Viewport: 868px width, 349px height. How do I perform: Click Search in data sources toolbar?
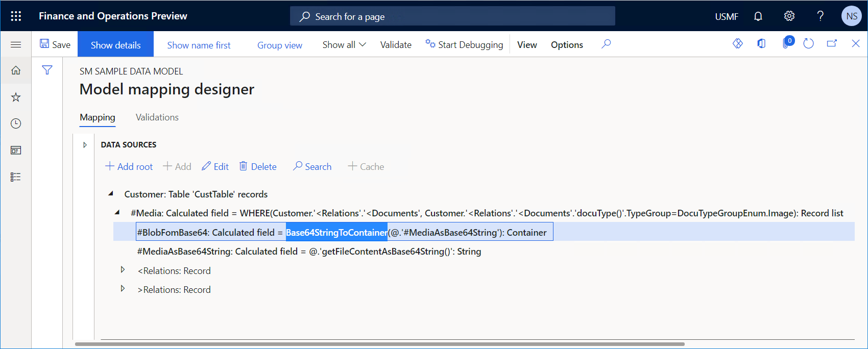coord(312,166)
